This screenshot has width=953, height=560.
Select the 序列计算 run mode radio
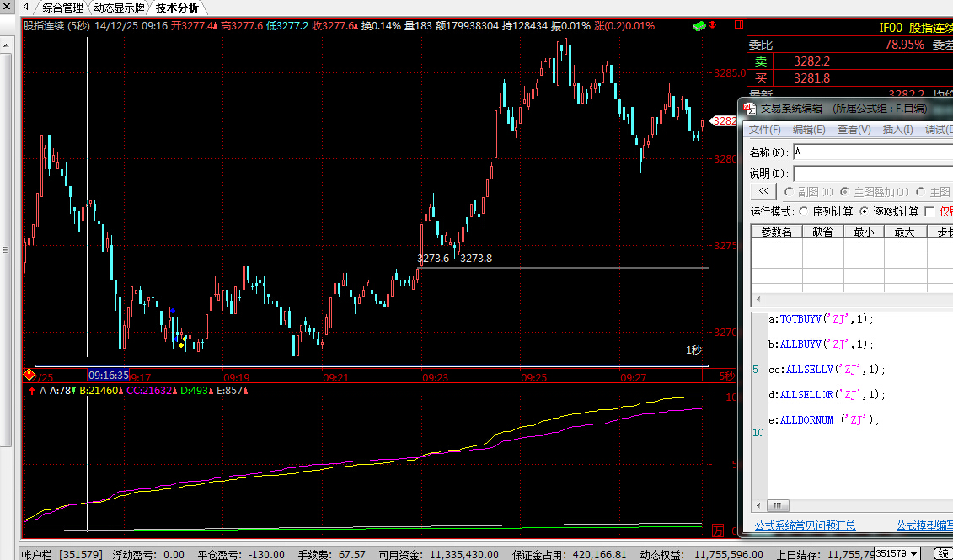point(804,211)
